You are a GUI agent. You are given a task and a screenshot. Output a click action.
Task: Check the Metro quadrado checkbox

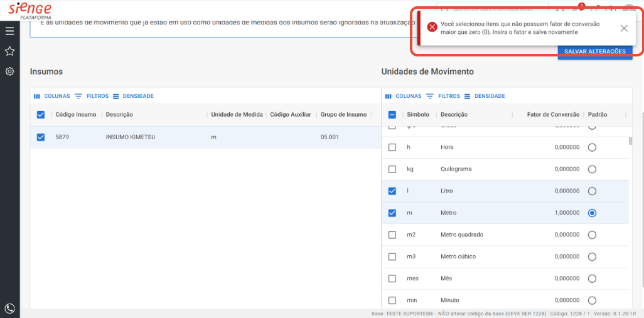392,235
